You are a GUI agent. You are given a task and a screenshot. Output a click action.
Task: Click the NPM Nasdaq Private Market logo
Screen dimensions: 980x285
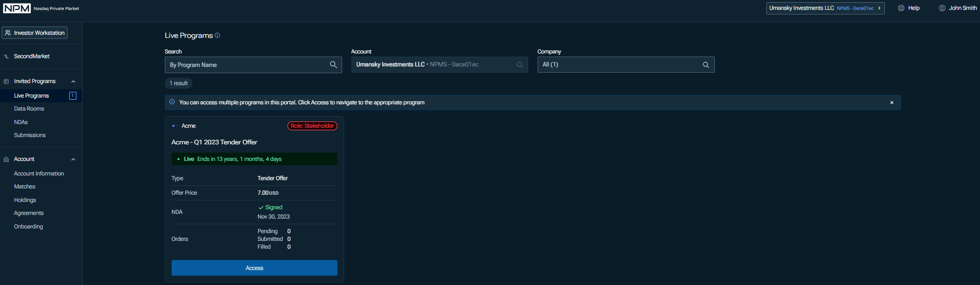coord(41,8)
